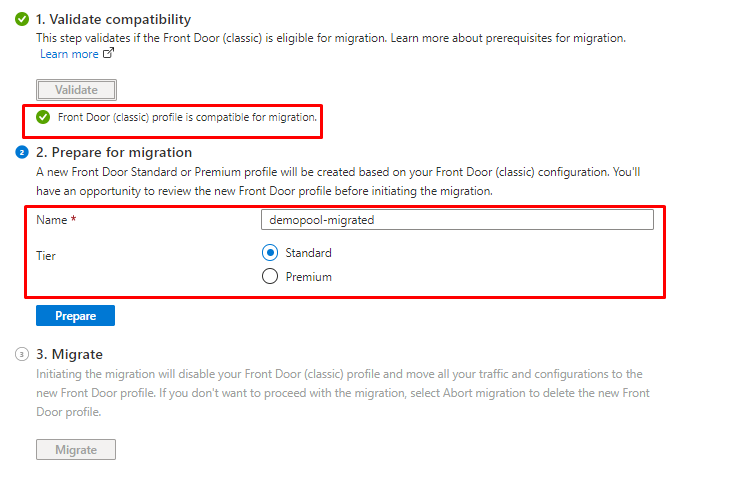
Task: Click the Name * field label
Action: pos(57,220)
